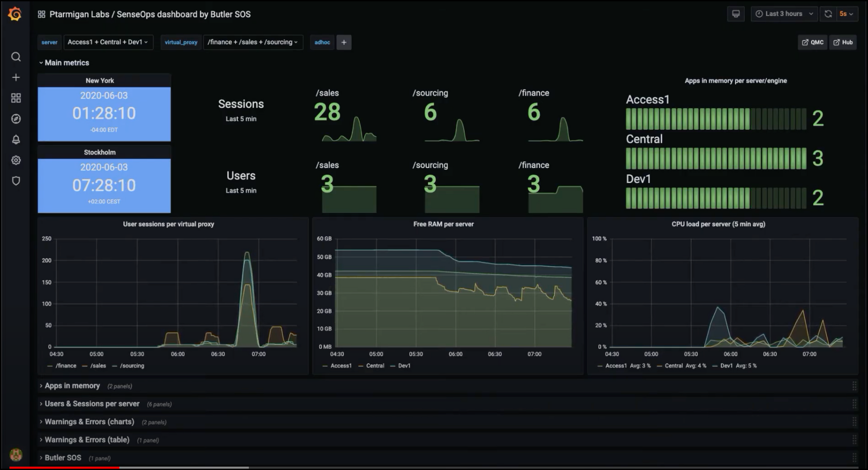
Task: Open the Configuration gear icon
Action: pyautogui.click(x=16, y=160)
